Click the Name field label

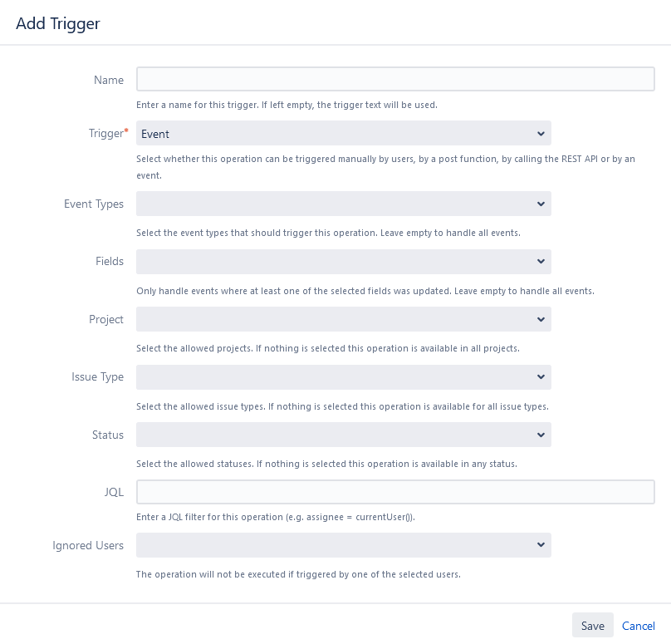(x=109, y=80)
